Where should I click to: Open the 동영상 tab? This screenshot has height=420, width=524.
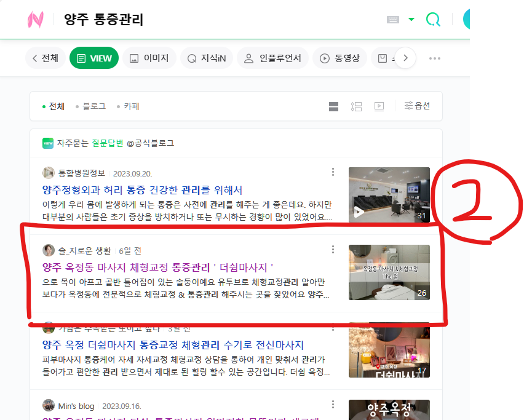pos(339,58)
